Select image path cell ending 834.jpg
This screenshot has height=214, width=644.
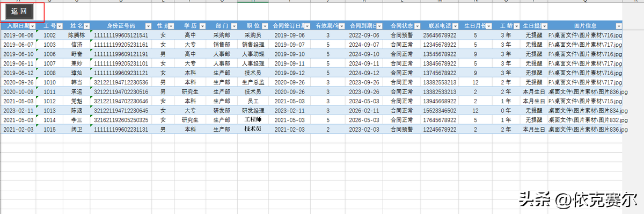pyautogui.click(x=586, y=110)
